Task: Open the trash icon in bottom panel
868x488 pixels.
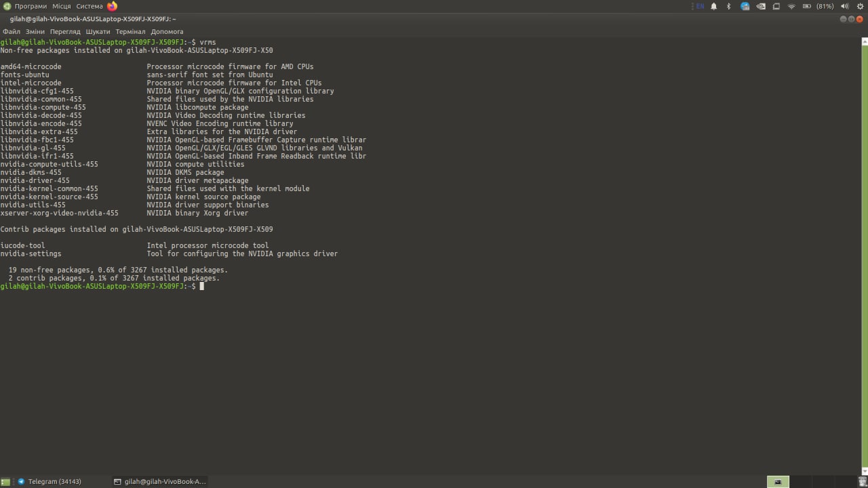Action: coord(862,482)
